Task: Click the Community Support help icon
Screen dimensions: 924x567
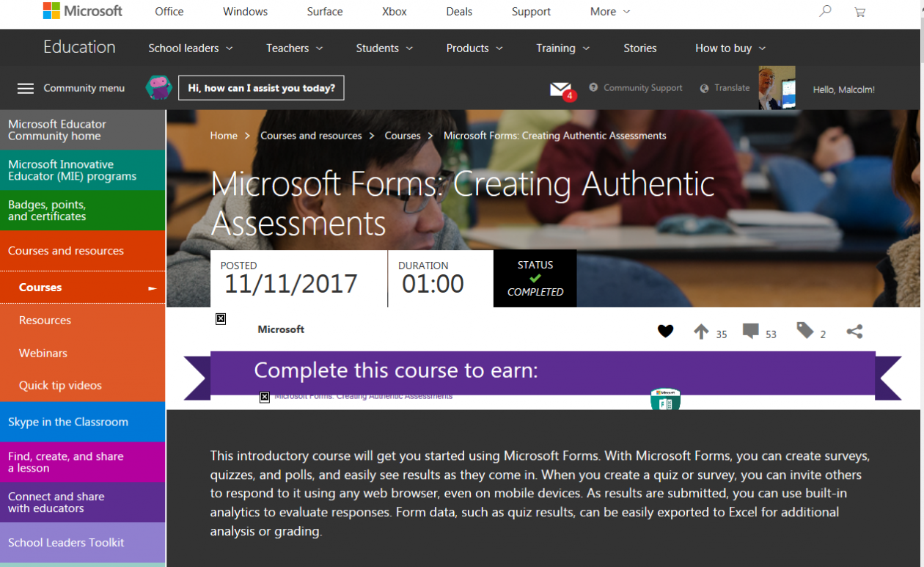Action: coord(593,88)
